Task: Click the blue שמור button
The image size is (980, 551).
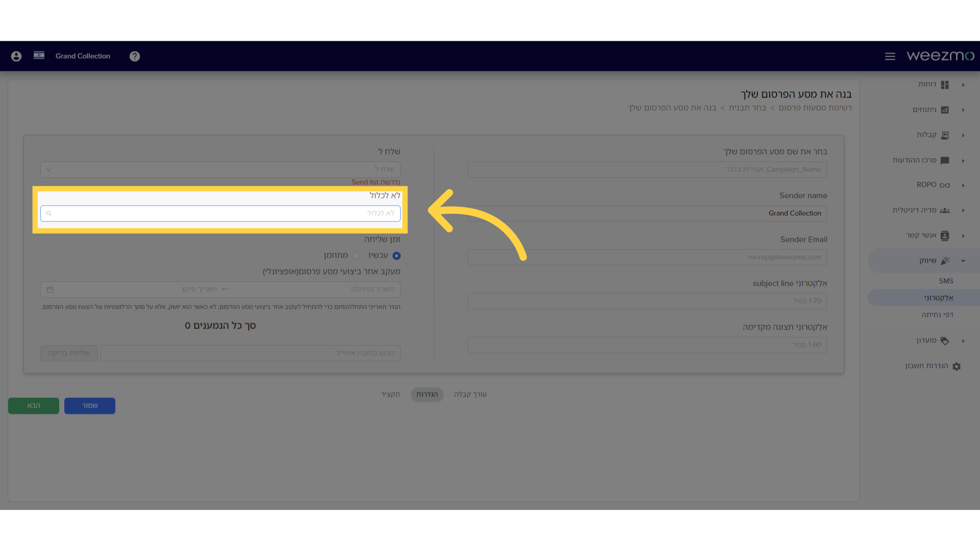Action: pyautogui.click(x=90, y=406)
